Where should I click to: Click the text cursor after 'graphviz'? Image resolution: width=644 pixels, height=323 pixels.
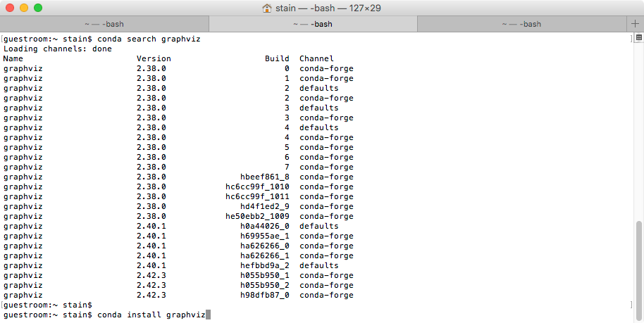(209, 315)
